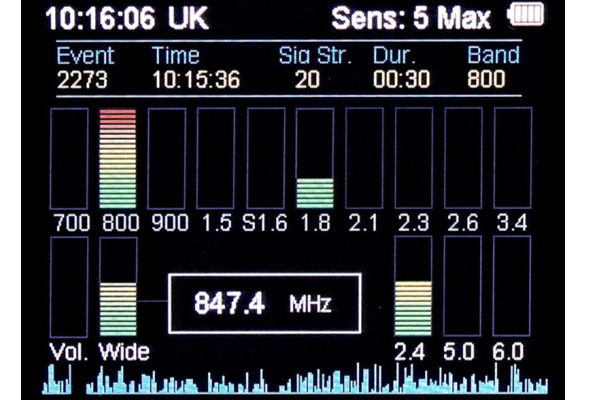Click the Wide label
Viewport: 600px width, 400px height.
pyautogui.click(x=124, y=352)
